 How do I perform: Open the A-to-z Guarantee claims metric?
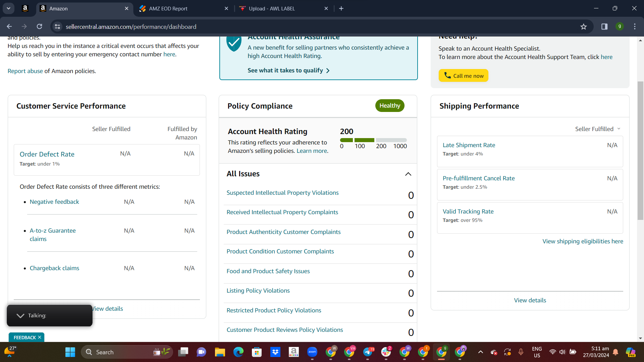[x=53, y=235]
